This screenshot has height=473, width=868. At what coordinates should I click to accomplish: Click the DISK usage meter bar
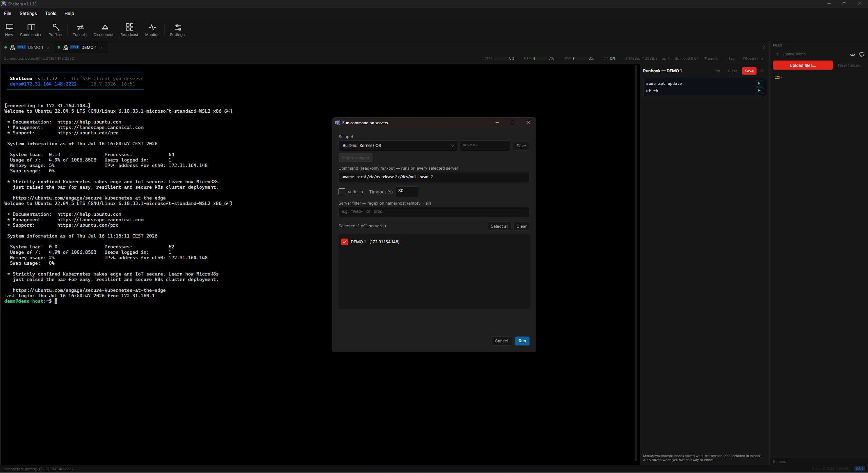tap(580, 59)
